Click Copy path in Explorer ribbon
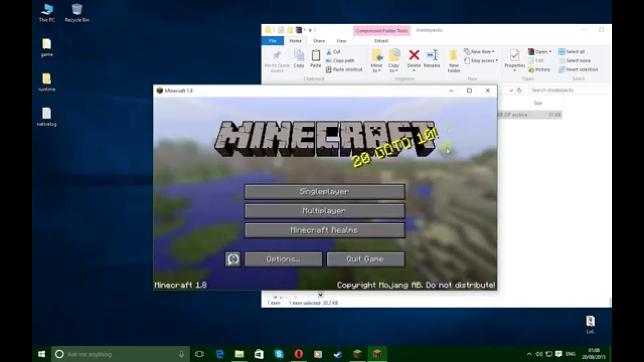Screen dimensions: 644x362 click(x=340, y=61)
